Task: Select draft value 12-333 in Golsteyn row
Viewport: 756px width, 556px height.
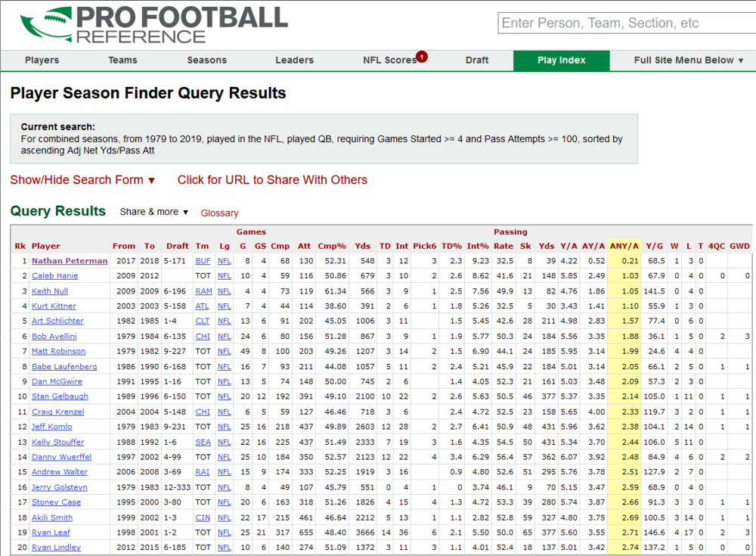Action: point(177,487)
